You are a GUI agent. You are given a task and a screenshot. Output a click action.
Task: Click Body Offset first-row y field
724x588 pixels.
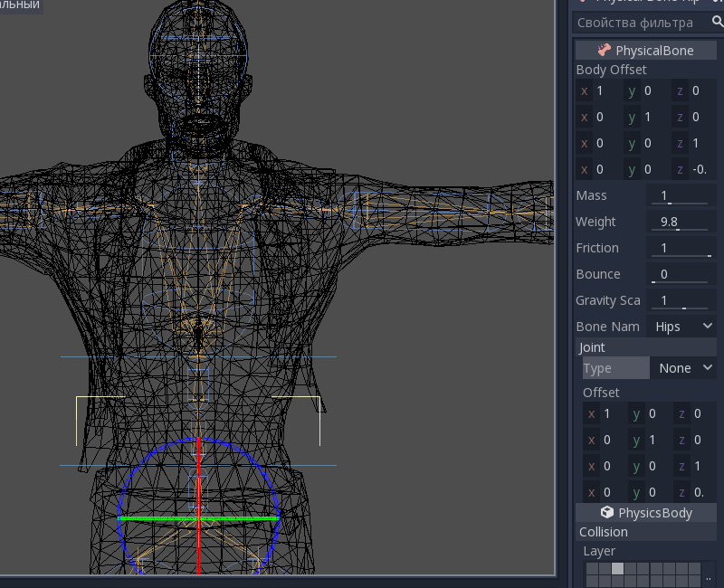[x=646, y=91]
